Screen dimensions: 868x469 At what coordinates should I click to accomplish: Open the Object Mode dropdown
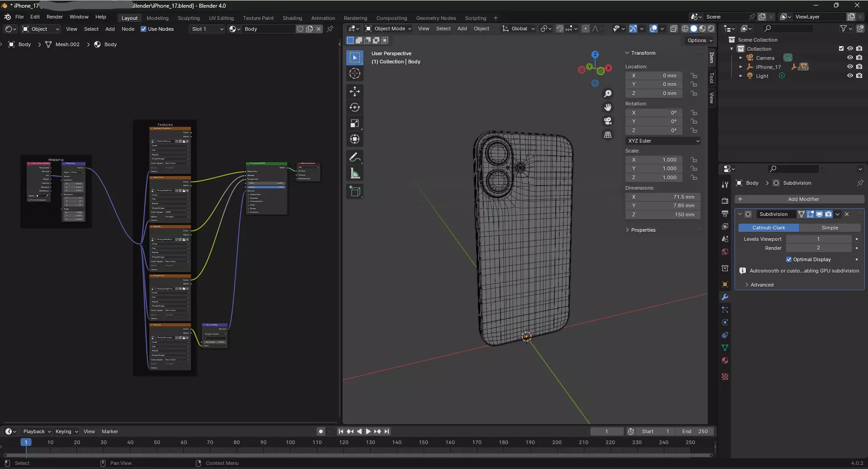pos(389,29)
